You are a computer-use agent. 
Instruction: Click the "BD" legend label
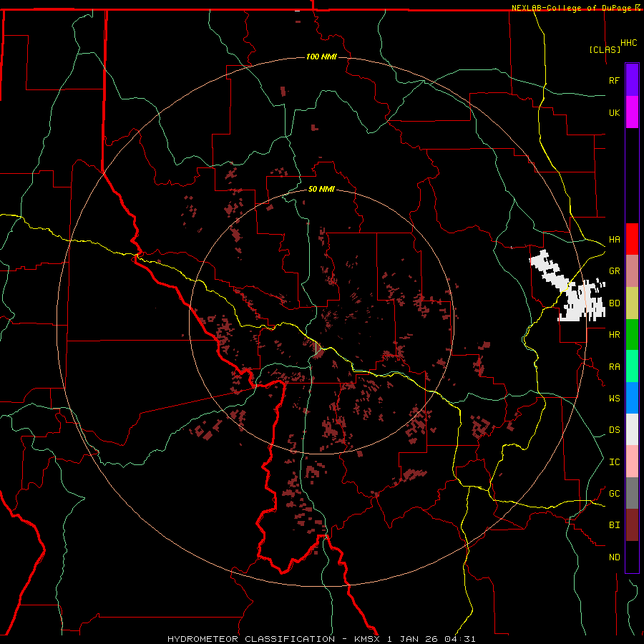pos(614,303)
